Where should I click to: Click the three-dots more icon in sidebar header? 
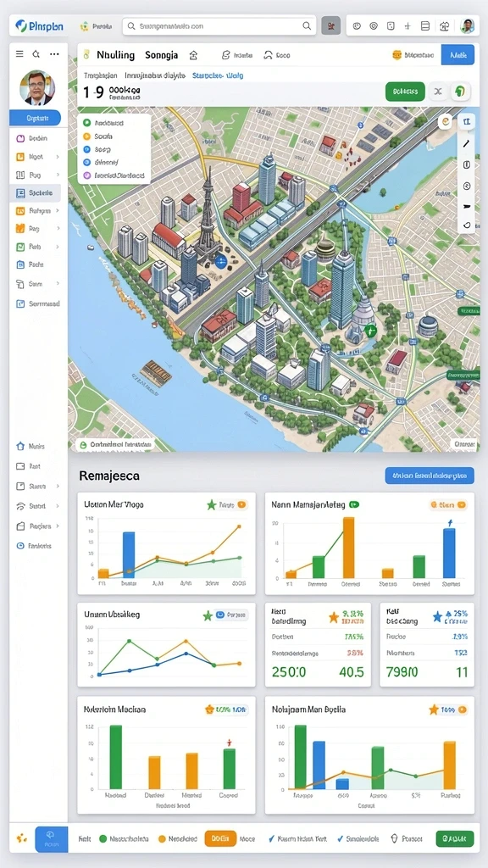(x=54, y=54)
